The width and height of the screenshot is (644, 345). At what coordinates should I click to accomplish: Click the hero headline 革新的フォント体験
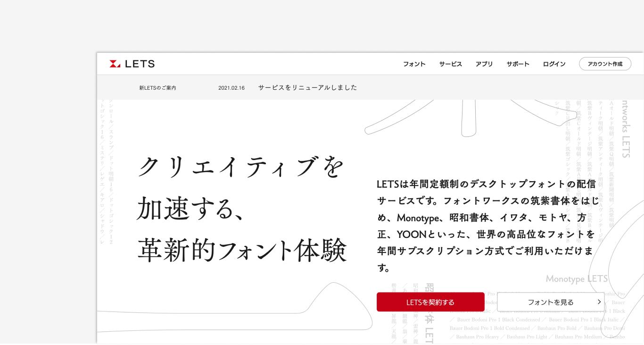[241, 249]
